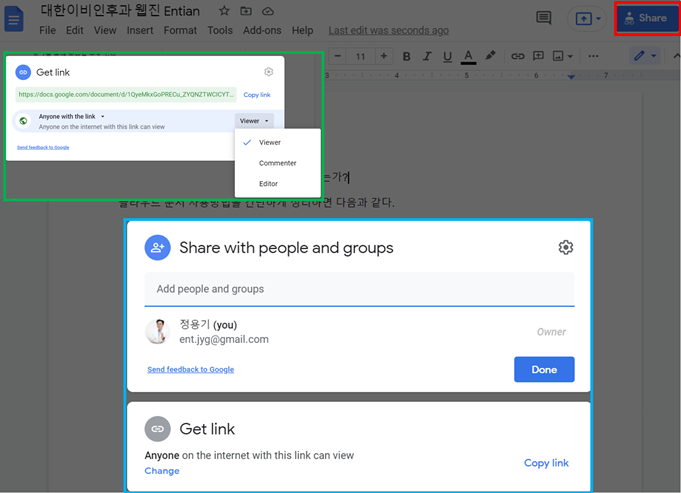Click the add person share icon

pyautogui.click(x=157, y=248)
